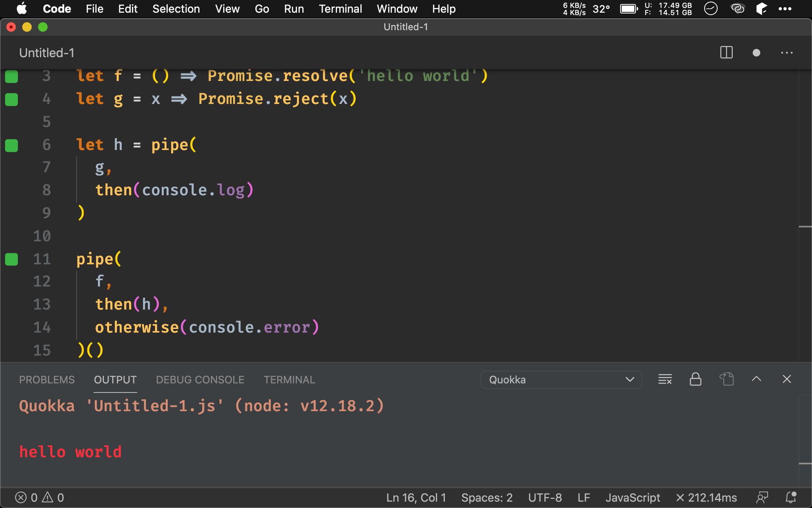Click Quokka 212.14ms status item

pyautogui.click(x=706, y=498)
